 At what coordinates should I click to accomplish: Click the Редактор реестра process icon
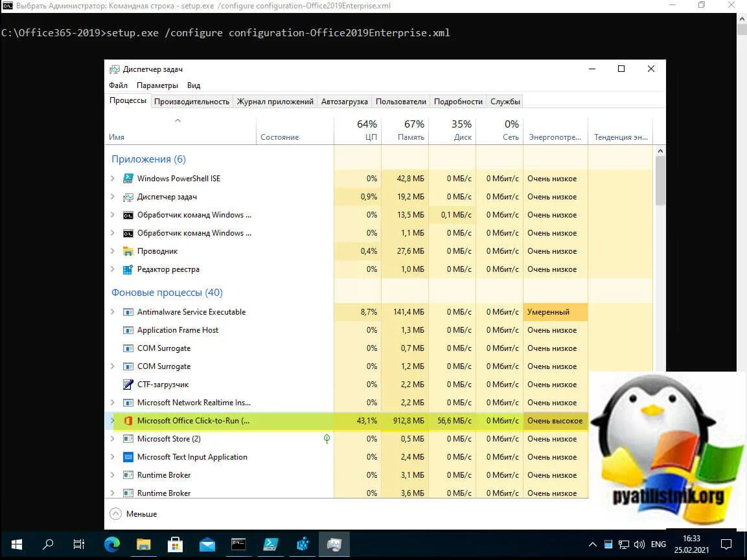pyautogui.click(x=128, y=269)
